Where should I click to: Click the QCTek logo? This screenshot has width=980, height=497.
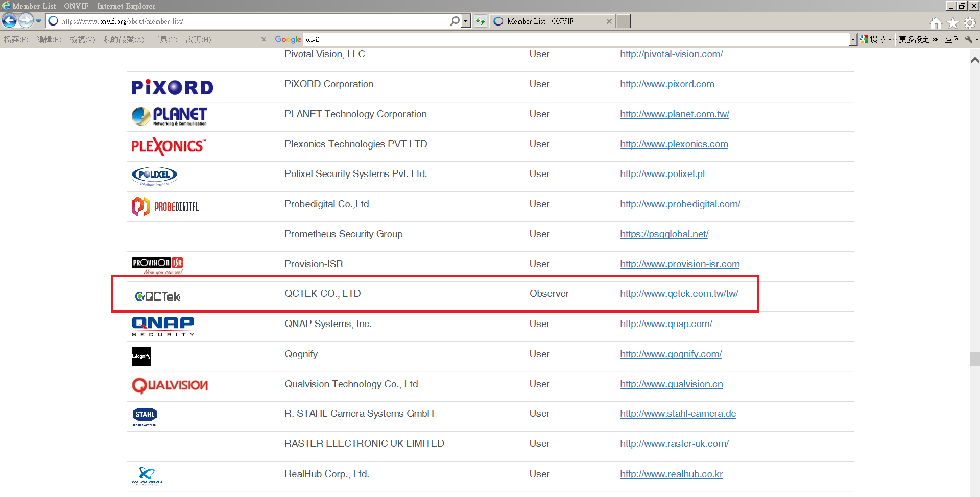point(158,296)
